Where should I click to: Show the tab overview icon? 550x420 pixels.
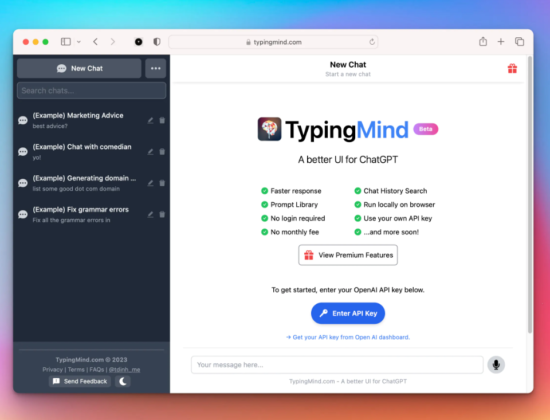(519, 42)
